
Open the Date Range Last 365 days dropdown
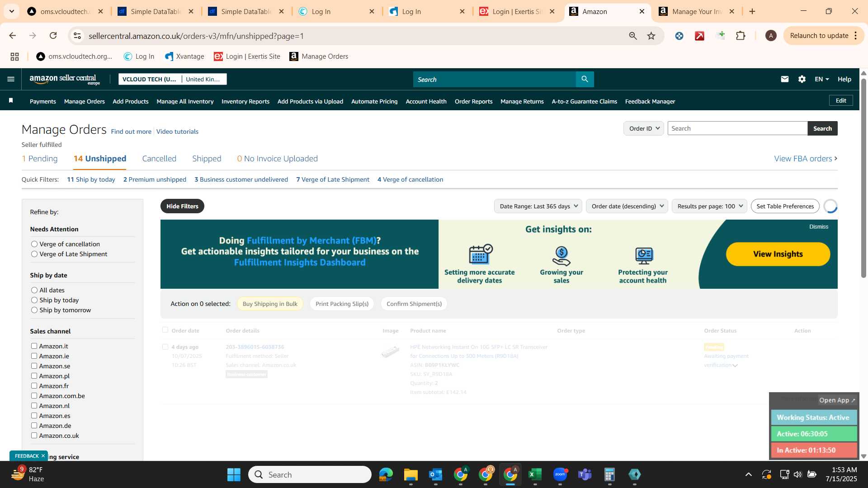point(538,206)
